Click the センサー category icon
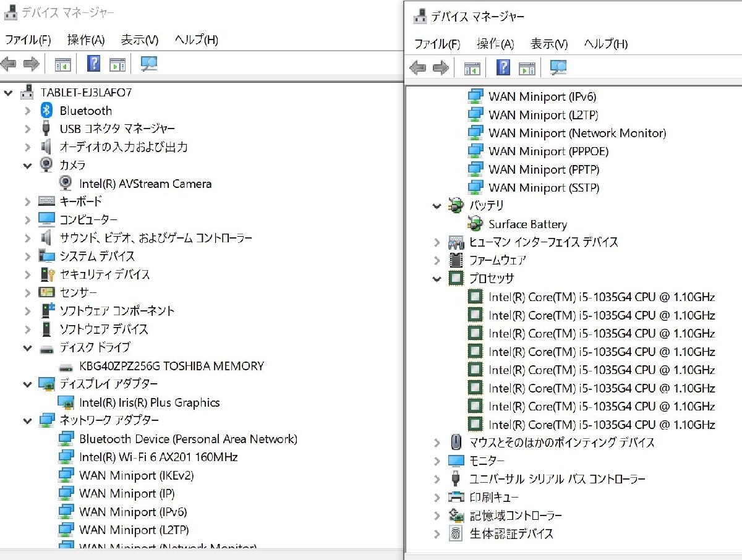The height and width of the screenshot is (560, 742). coord(47,292)
